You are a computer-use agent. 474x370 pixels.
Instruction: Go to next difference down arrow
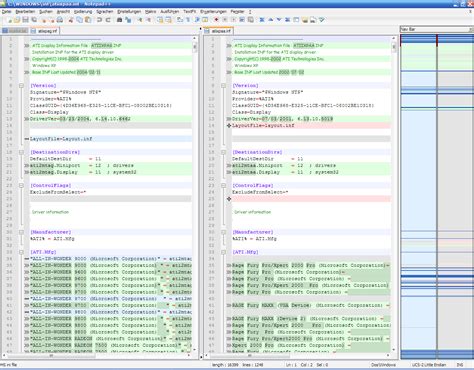point(279,20)
